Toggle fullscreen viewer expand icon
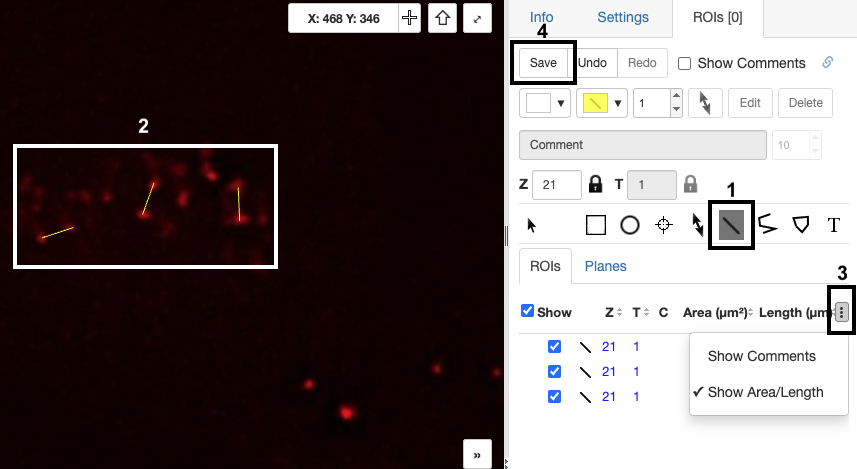Viewport: 857px width, 469px height. point(477,18)
